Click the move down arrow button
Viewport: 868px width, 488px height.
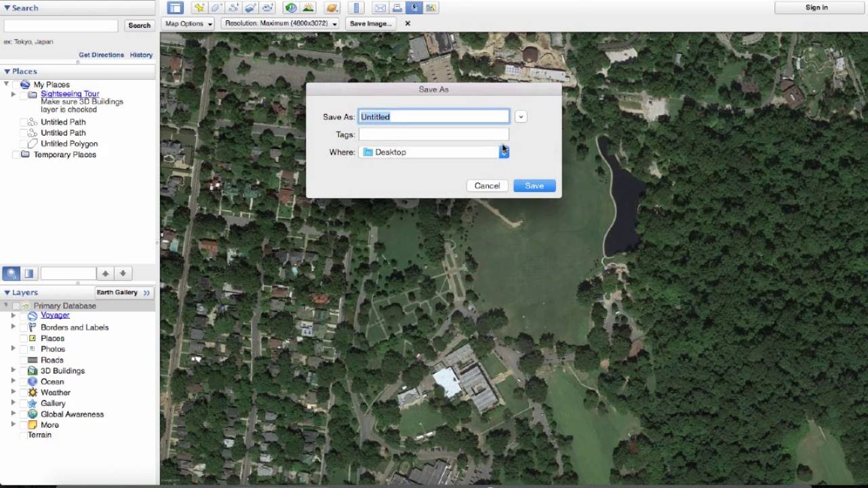[x=123, y=274]
